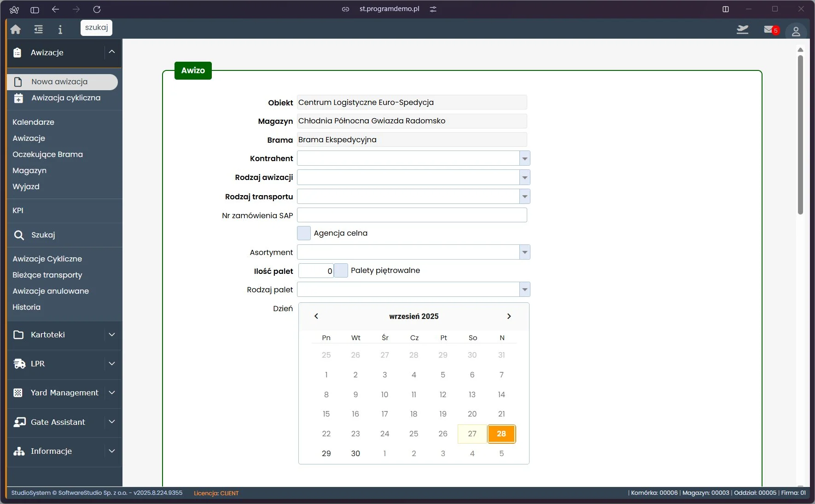Click the home icon in top toolbar
The height and width of the screenshot is (504, 815).
16,29
